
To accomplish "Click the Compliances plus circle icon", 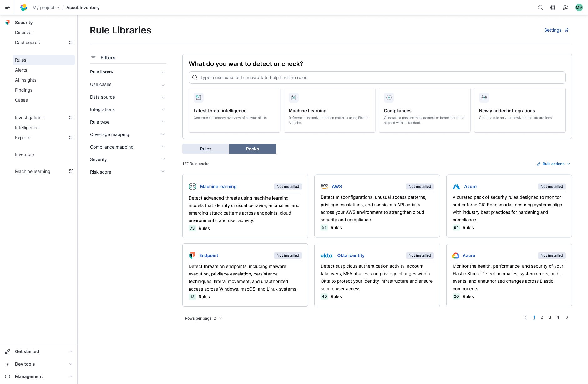I will click(x=389, y=98).
